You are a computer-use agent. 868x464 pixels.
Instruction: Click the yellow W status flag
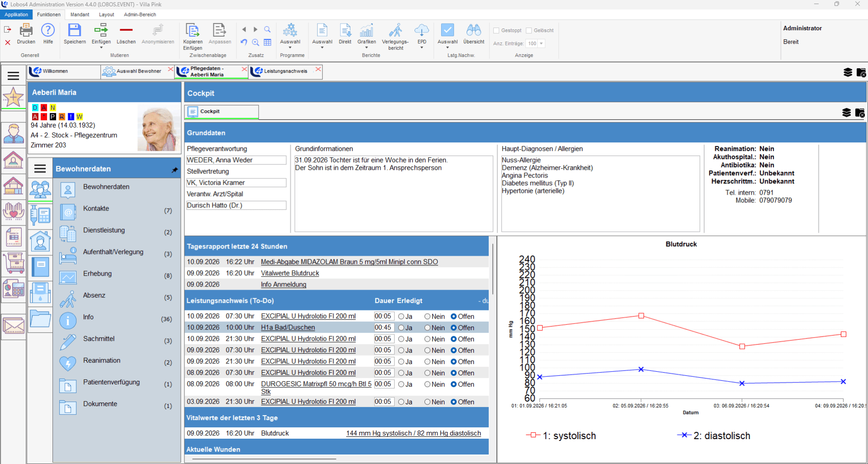tap(80, 117)
